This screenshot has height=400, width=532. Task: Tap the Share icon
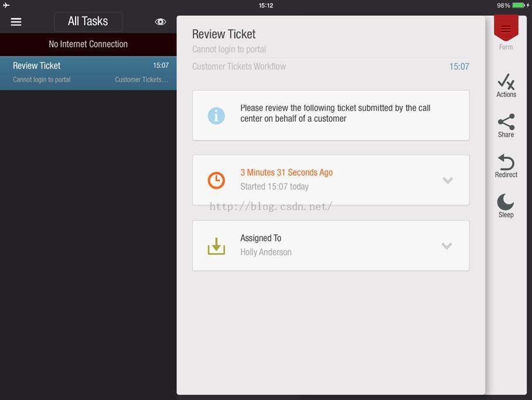(x=506, y=122)
